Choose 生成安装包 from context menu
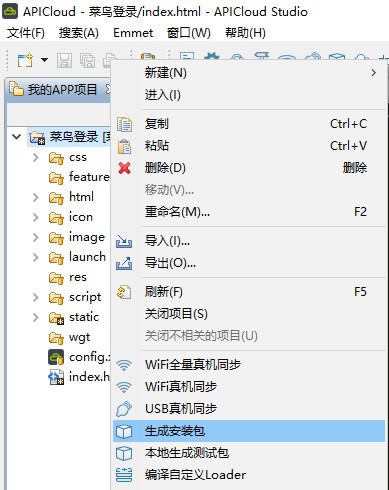The width and height of the screenshot is (389, 490). (x=249, y=431)
